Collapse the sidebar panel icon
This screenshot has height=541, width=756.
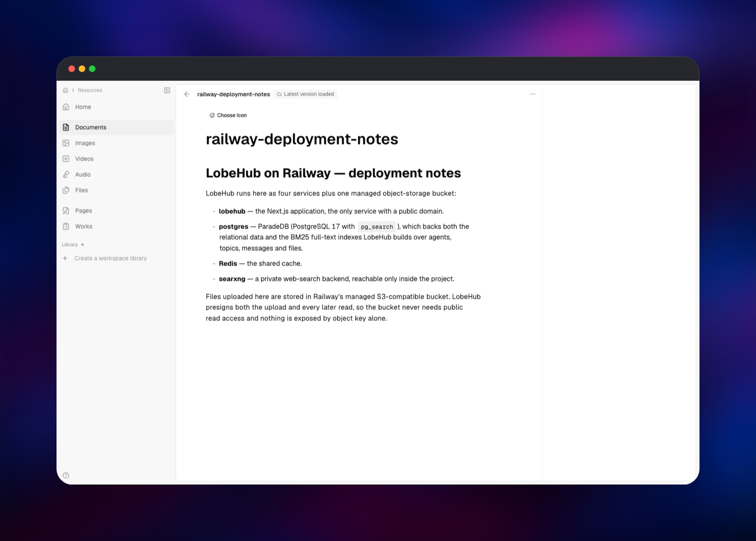pos(167,90)
